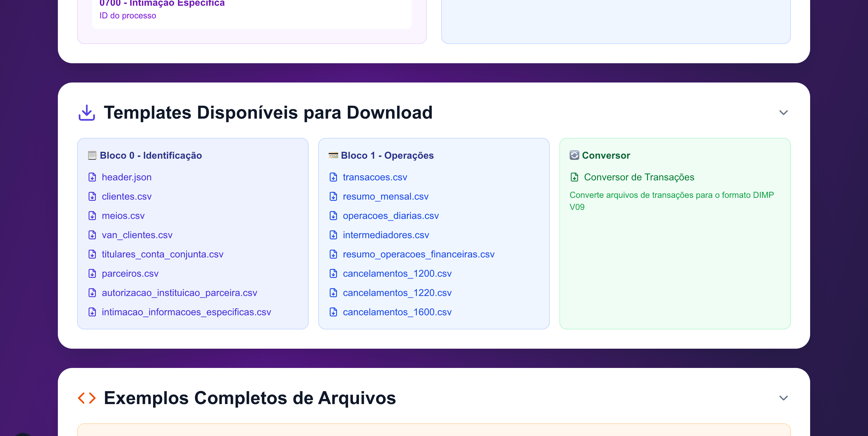The height and width of the screenshot is (436, 868).
Task: Download clientes.csv template
Action: (x=126, y=196)
